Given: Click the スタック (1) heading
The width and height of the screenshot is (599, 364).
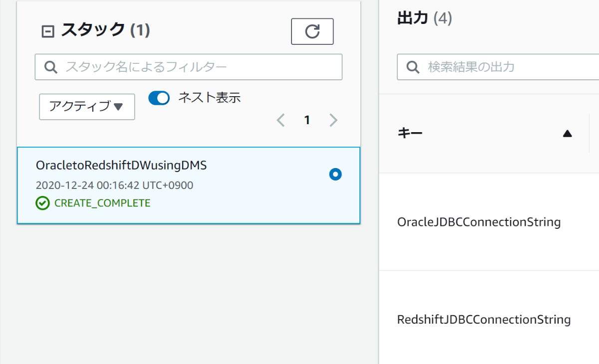Looking at the screenshot, I should [105, 30].
